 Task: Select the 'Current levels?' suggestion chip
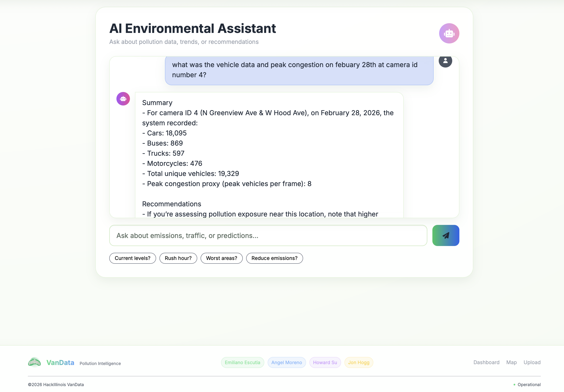tap(132, 258)
